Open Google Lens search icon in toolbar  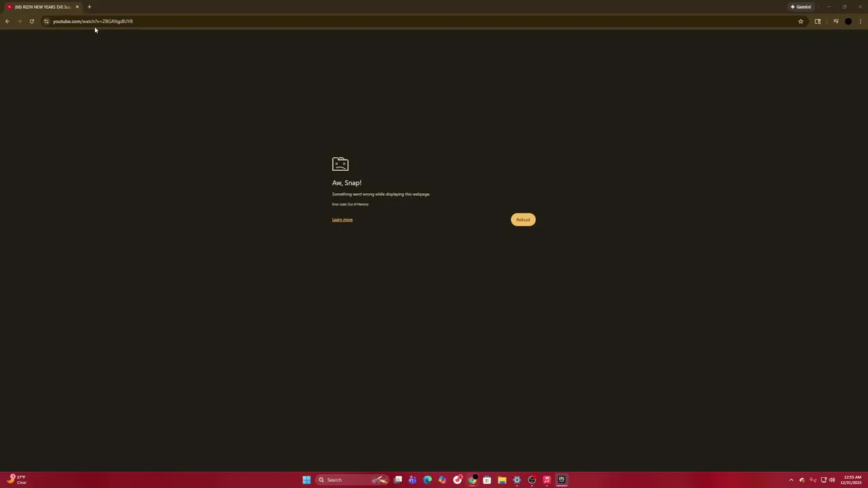pos(818,21)
